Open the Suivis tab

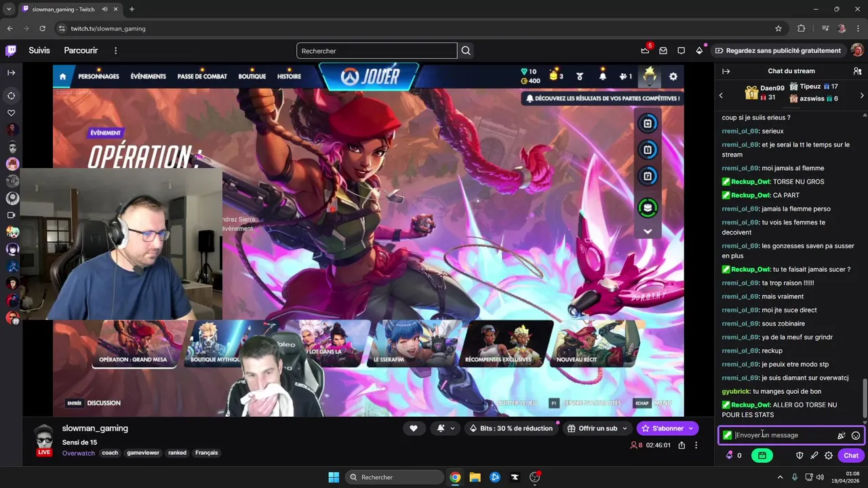(x=39, y=51)
